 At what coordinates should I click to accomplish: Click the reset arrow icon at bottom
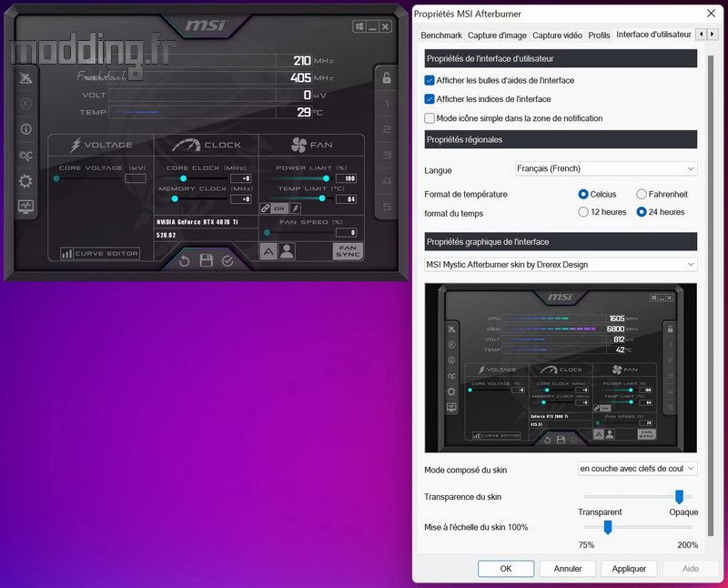(185, 261)
